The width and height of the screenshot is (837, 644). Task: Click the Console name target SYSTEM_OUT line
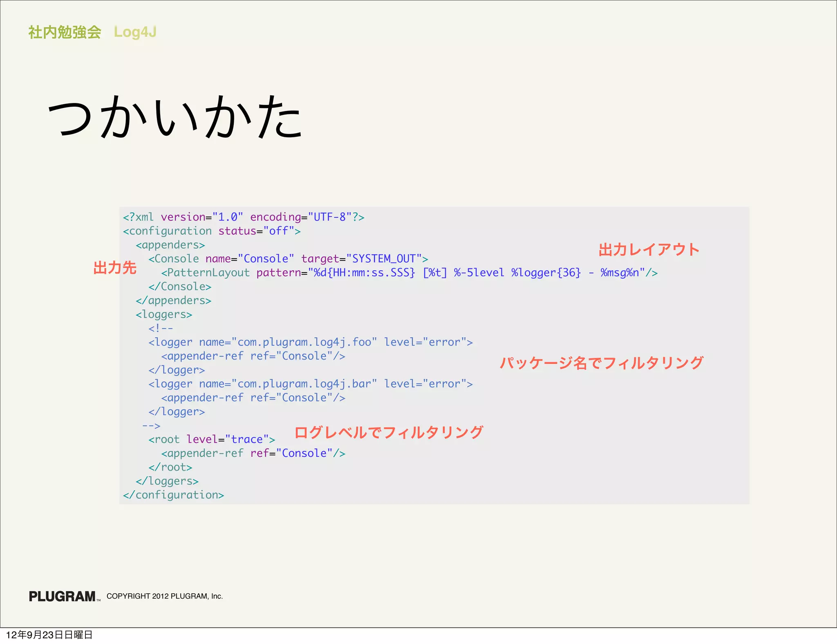tap(289, 259)
